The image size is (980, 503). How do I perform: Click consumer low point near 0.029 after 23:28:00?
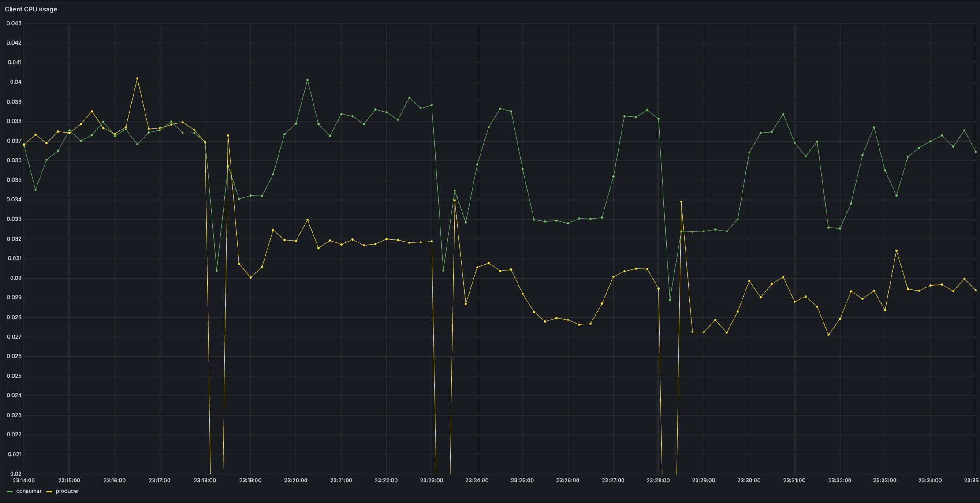tap(670, 300)
